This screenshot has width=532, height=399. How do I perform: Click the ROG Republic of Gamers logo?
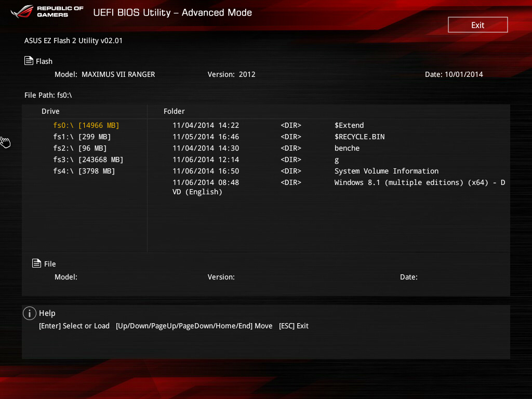(x=47, y=11)
